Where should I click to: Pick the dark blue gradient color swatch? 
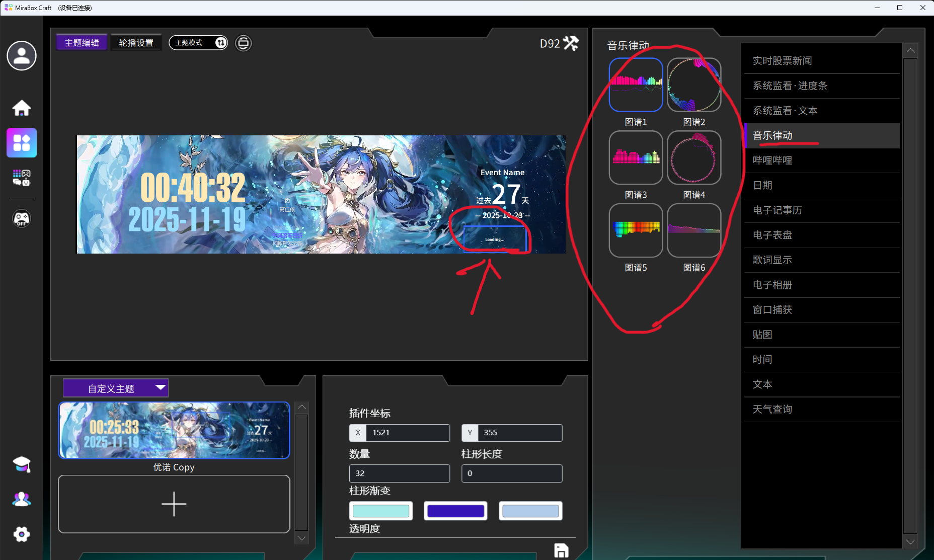(x=455, y=511)
